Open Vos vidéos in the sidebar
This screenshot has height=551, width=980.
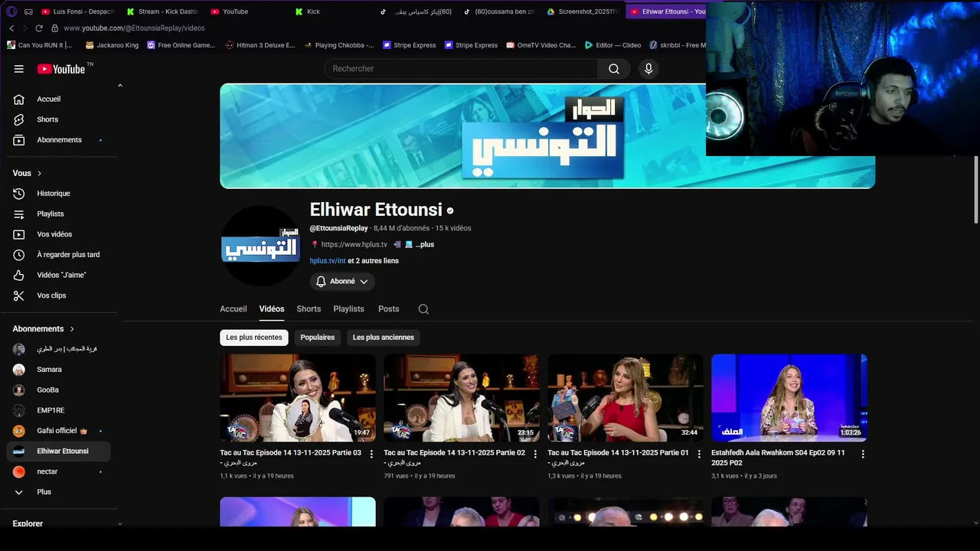[59, 234]
